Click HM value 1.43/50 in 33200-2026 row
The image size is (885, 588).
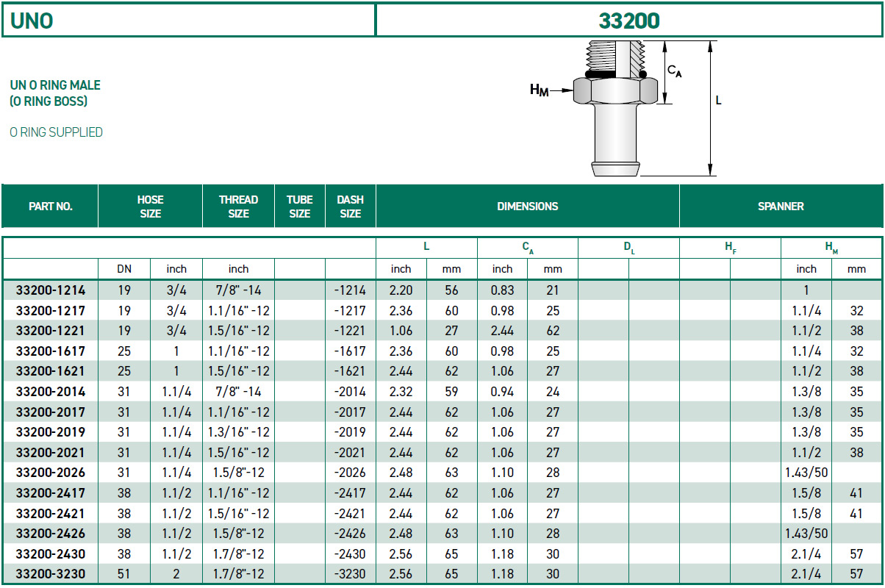(806, 473)
